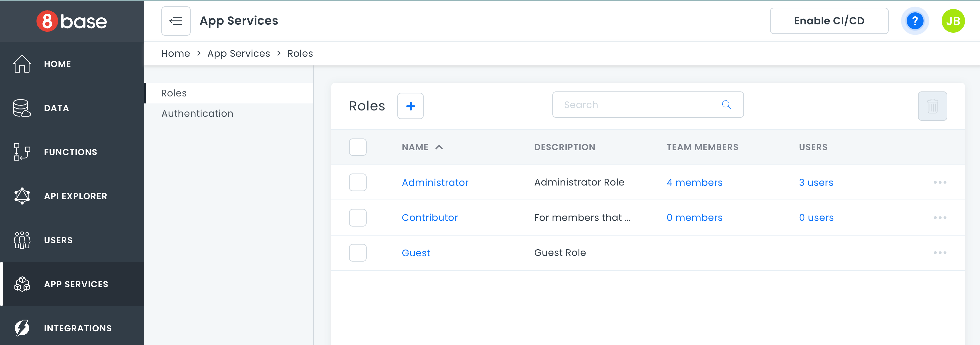The width and height of the screenshot is (980, 345).
Task: Open the Administrator row more options menu
Action: point(940,183)
